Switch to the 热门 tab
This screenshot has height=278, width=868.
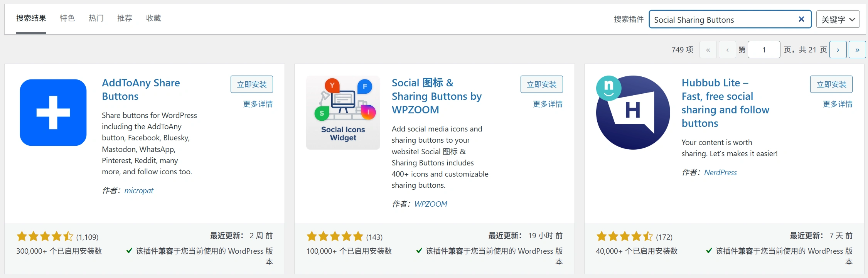pos(96,18)
